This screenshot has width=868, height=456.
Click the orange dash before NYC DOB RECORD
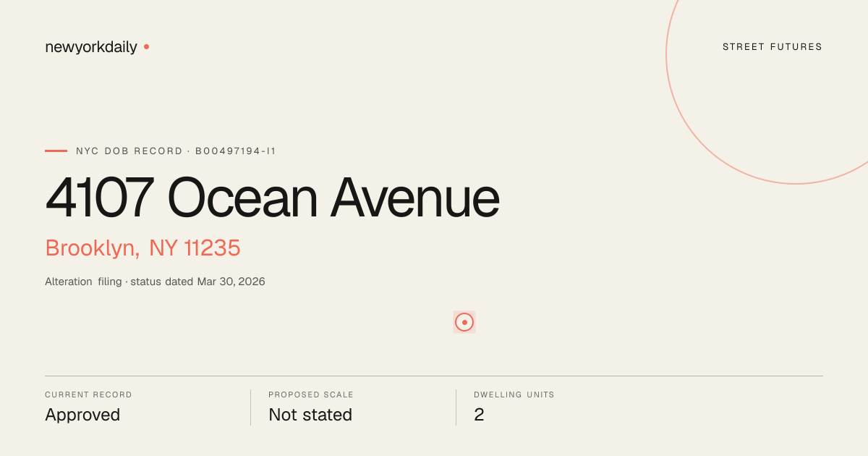coord(56,151)
